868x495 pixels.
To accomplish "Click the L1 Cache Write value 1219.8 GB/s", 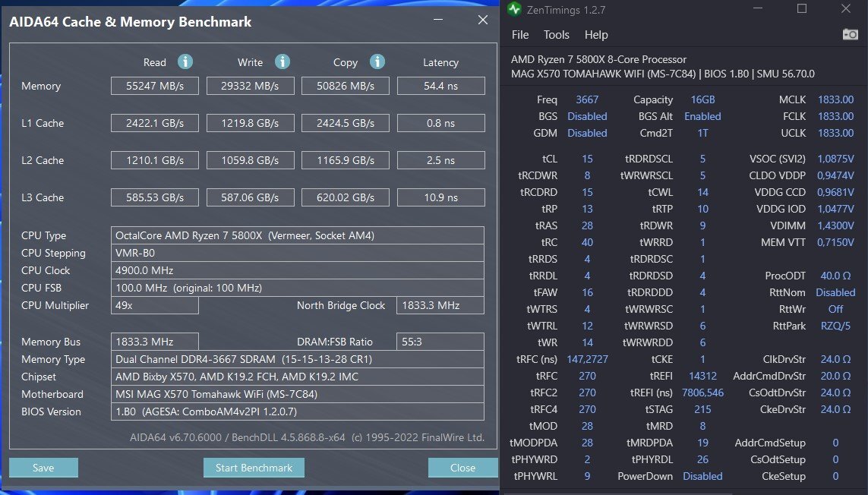I will pyautogui.click(x=250, y=123).
